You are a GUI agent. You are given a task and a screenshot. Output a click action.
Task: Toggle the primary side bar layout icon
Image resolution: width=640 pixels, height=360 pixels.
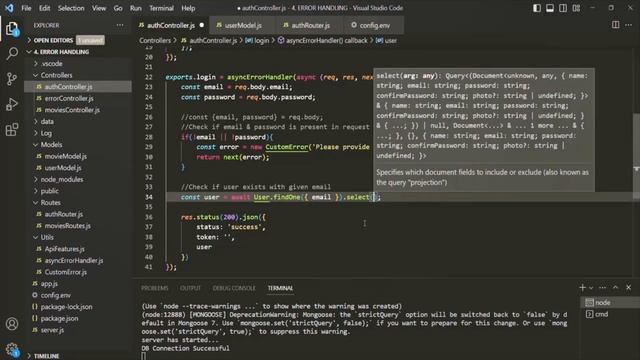(537, 8)
